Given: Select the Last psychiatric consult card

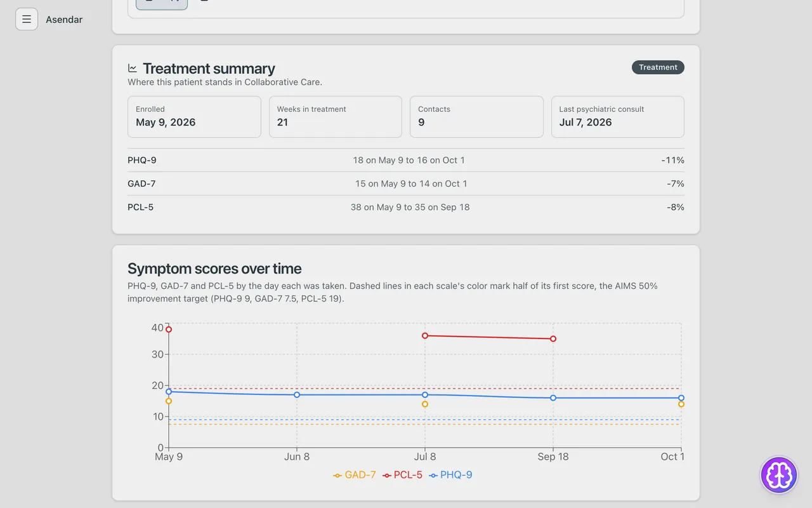Looking at the screenshot, I should coord(618,117).
